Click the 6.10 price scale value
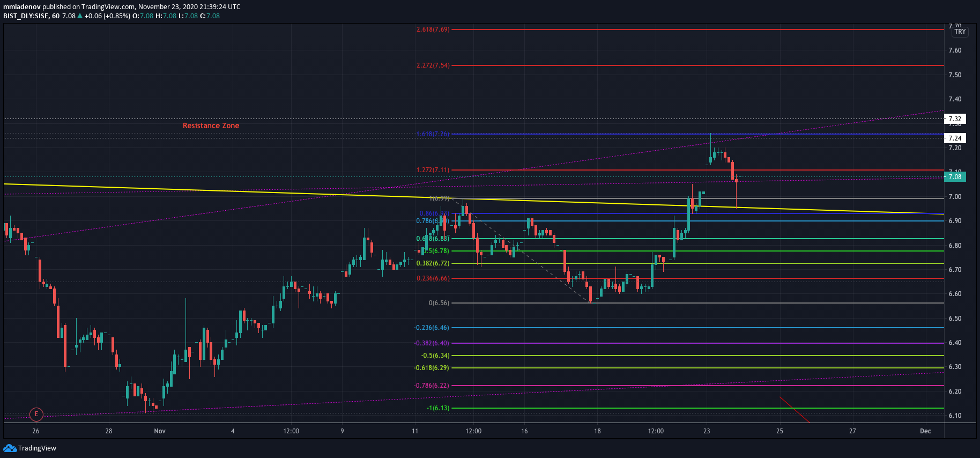Screen dimensions: 980x458 (x=955, y=416)
